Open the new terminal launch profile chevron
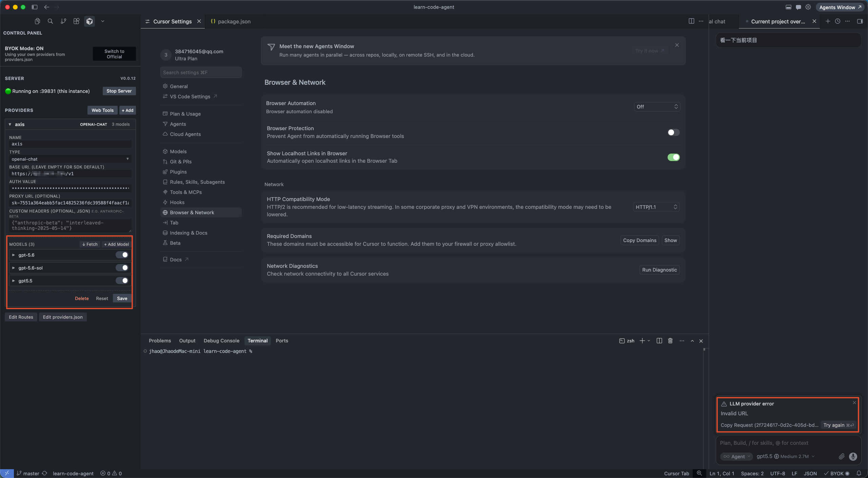This screenshot has width=868, height=478. coord(649,341)
